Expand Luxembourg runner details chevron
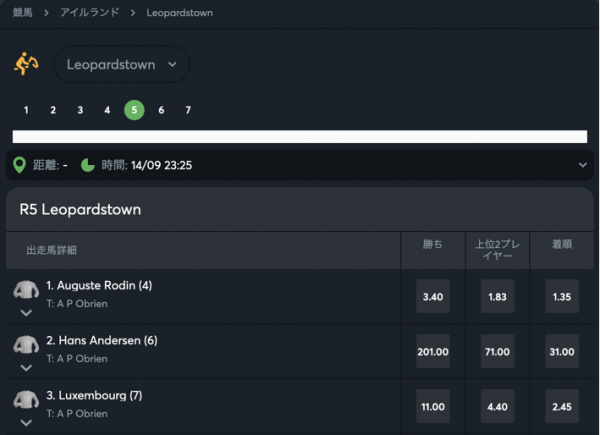 (x=26, y=423)
